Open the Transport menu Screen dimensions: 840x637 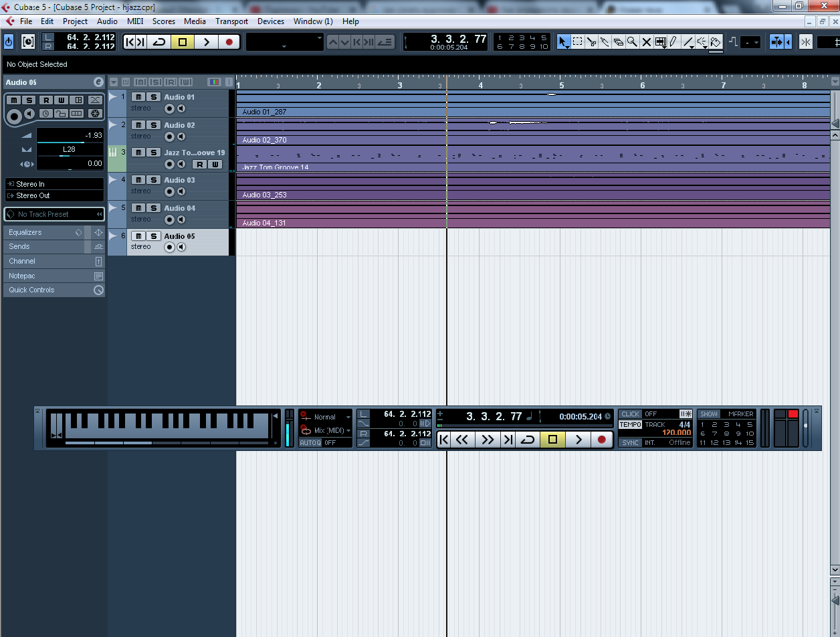click(x=231, y=21)
